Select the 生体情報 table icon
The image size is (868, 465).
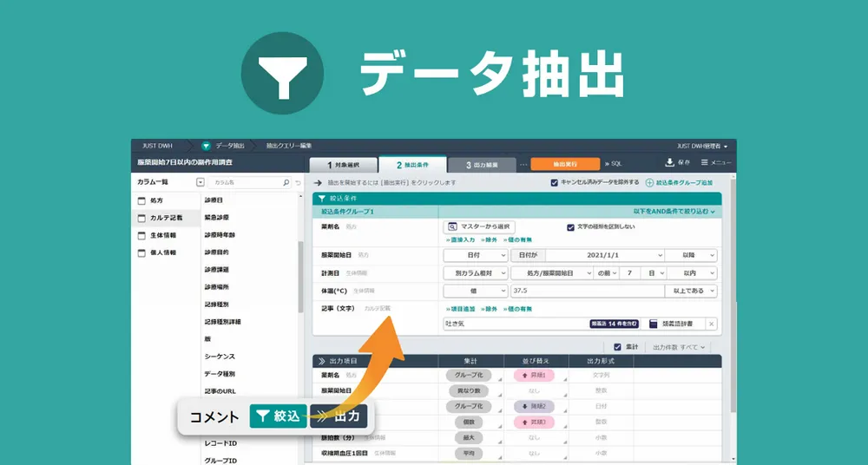[x=141, y=235]
